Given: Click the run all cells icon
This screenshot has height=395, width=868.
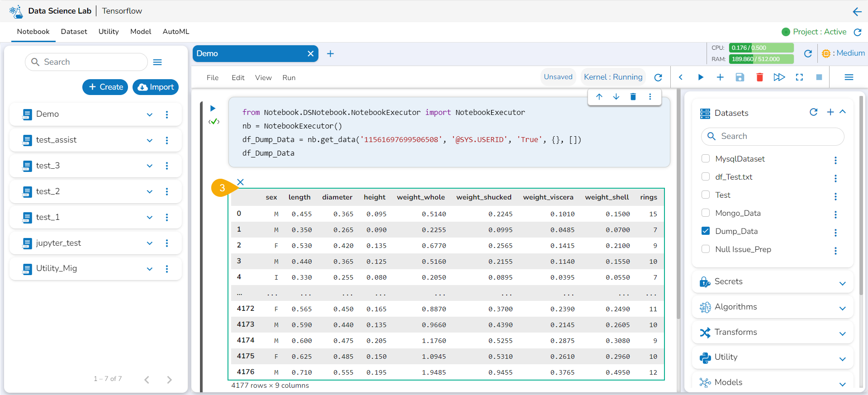Looking at the screenshot, I should (x=779, y=77).
